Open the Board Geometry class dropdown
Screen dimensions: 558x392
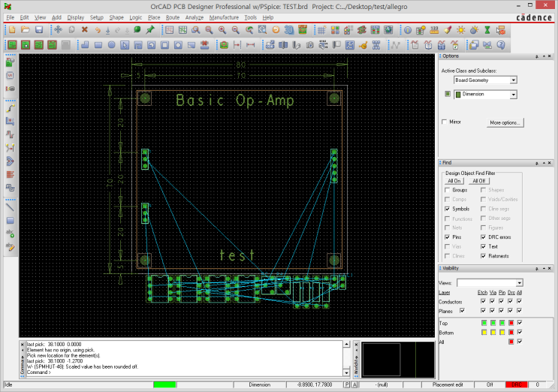tap(514, 80)
